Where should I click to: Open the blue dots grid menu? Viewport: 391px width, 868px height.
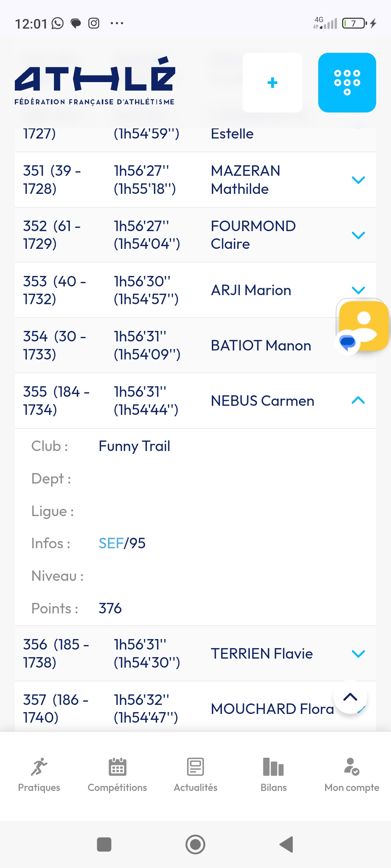click(x=347, y=82)
